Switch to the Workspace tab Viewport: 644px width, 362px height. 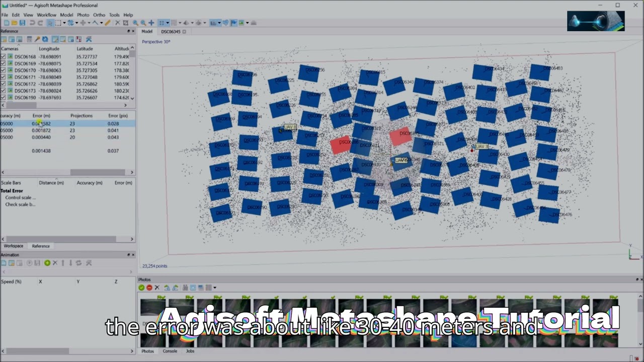[x=14, y=246]
